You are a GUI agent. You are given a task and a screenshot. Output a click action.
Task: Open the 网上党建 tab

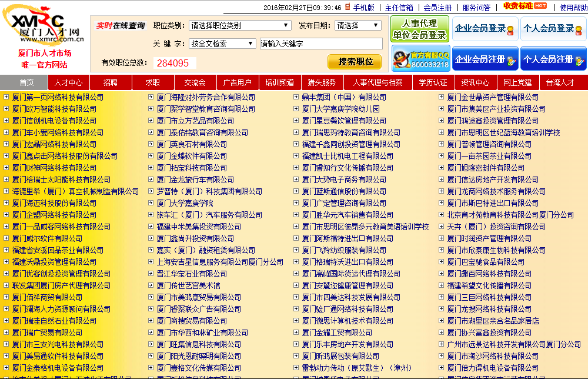coord(517,82)
